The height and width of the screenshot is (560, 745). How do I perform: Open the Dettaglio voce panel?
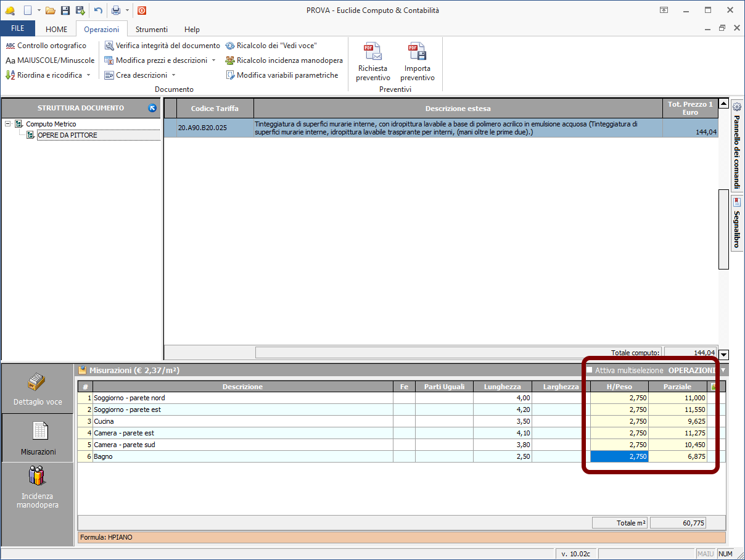(x=38, y=388)
